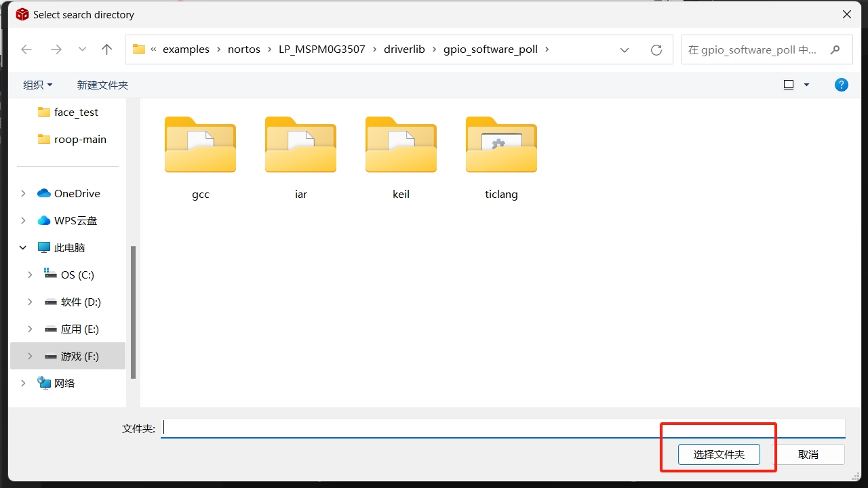Go forward in folder history
This screenshot has height=488, width=868.
pos(56,49)
